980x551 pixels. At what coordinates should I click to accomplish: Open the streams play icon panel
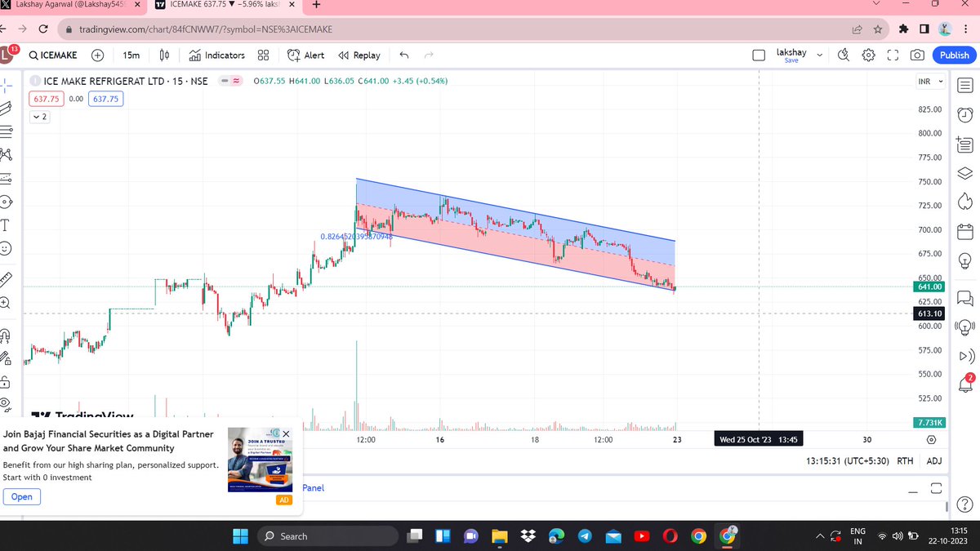click(x=965, y=356)
